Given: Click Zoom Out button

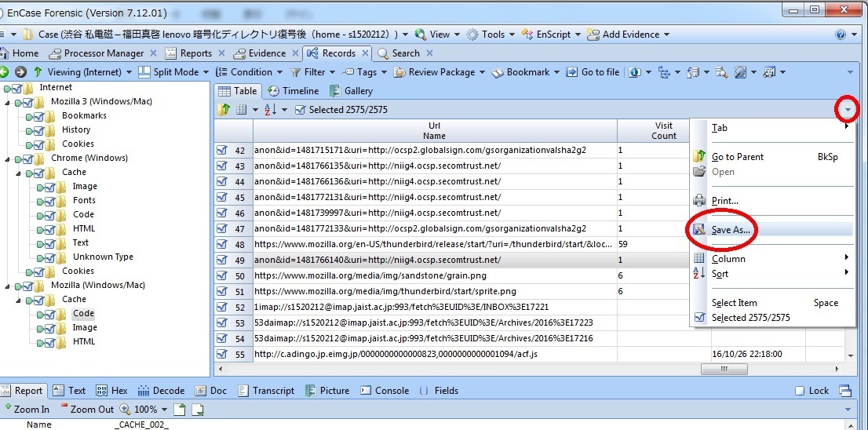Looking at the screenshot, I should tap(86, 410).
